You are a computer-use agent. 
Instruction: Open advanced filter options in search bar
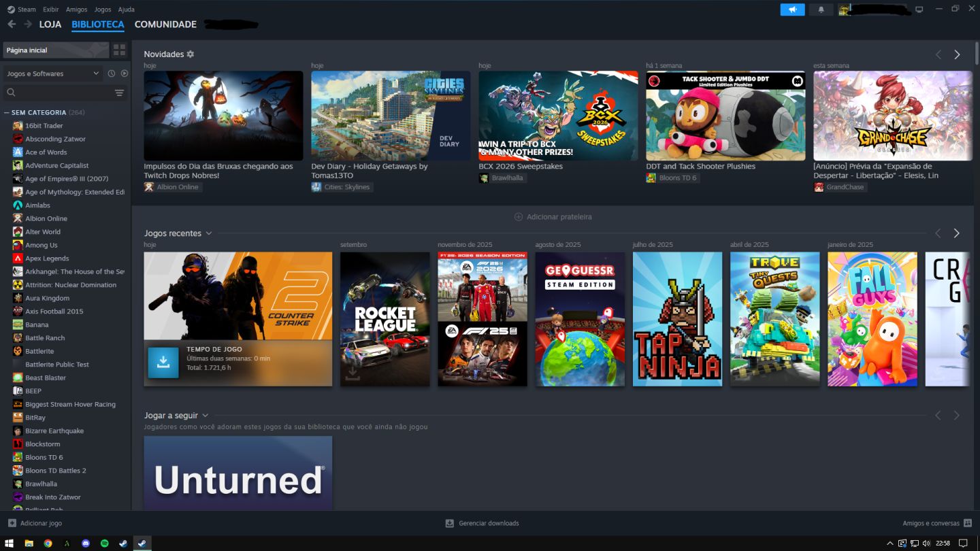coord(120,93)
